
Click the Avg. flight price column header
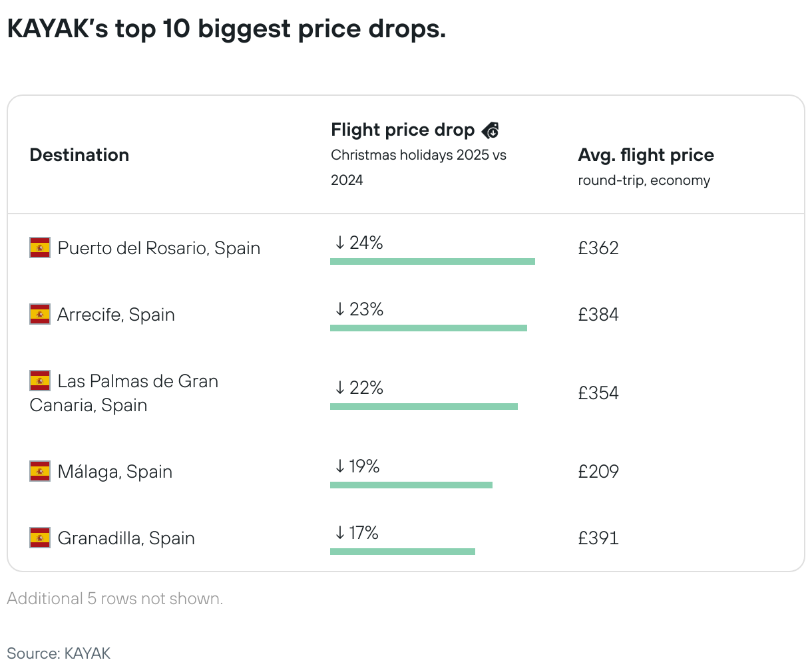point(646,155)
